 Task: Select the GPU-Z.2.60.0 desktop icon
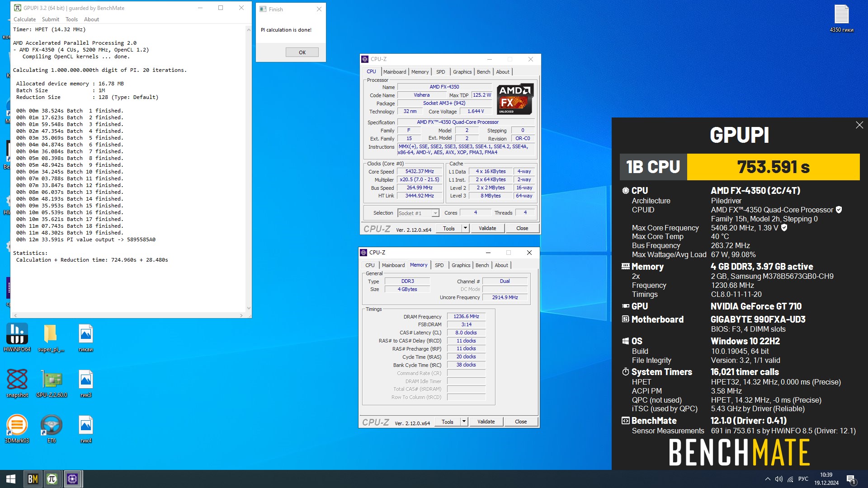(x=52, y=384)
